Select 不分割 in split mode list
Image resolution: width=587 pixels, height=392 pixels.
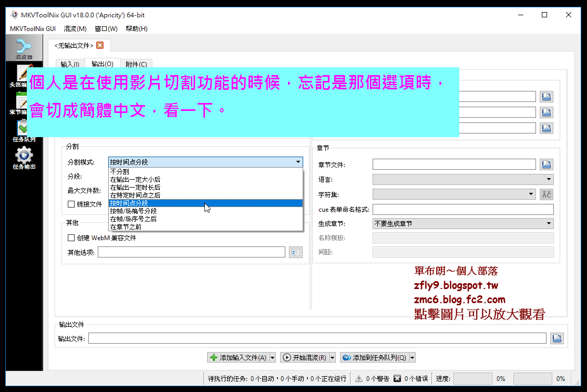205,171
